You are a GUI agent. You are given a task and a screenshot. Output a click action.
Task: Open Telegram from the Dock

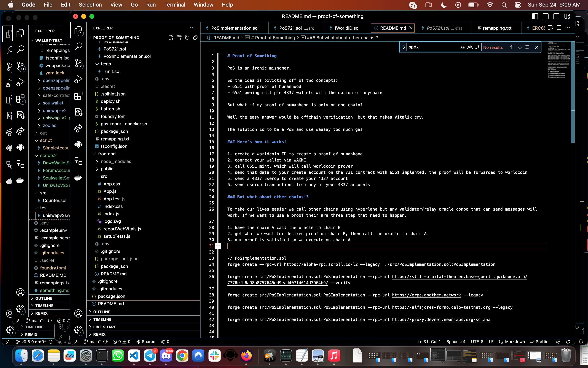coord(150,356)
